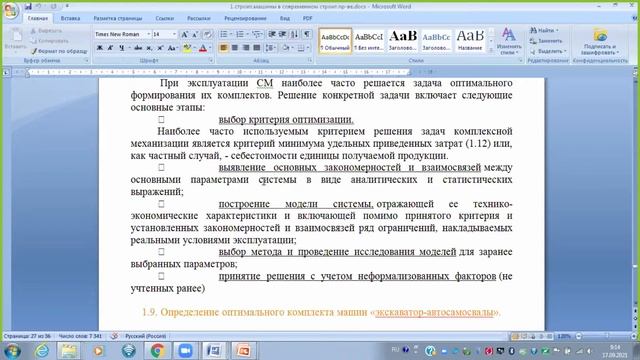Image resolution: width=640 pixels, height=360 pixels.
Task: Click Копировать copy button
Action: coord(49,41)
